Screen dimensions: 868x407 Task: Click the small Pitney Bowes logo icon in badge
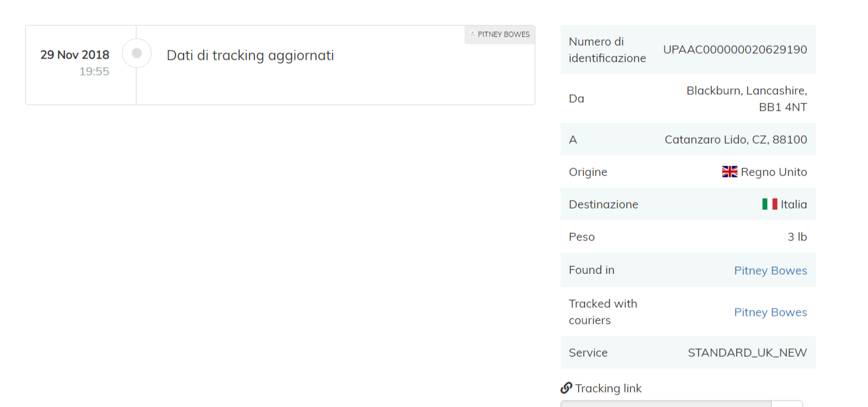[x=472, y=34]
